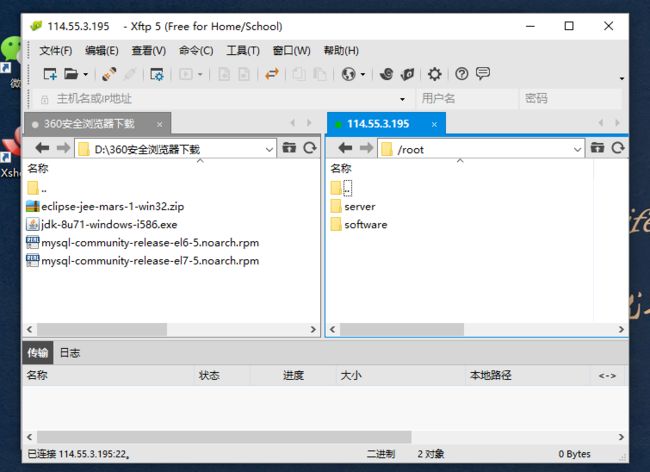The height and width of the screenshot is (472, 650).
Task: Switch to the 传输 transfer tab
Action: coord(38,353)
